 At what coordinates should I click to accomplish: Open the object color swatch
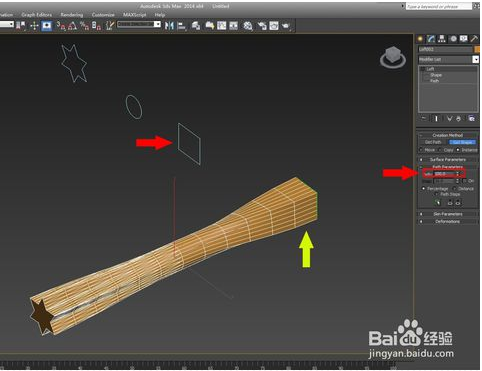(x=477, y=49)
